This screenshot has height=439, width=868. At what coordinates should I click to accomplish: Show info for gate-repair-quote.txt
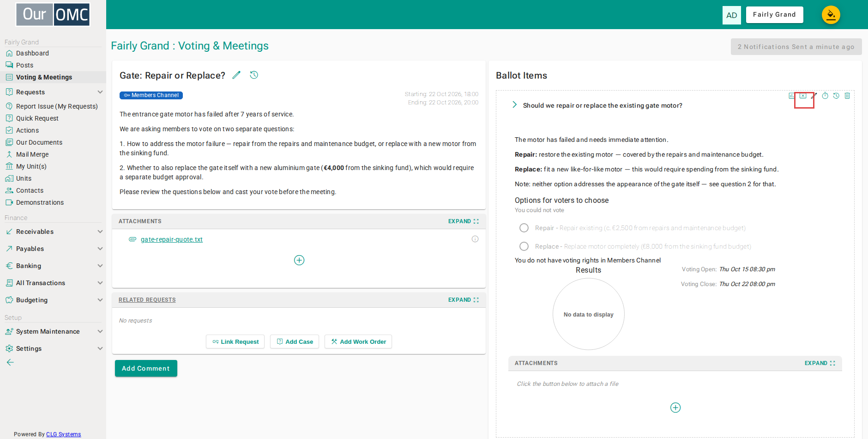(475, 239)
